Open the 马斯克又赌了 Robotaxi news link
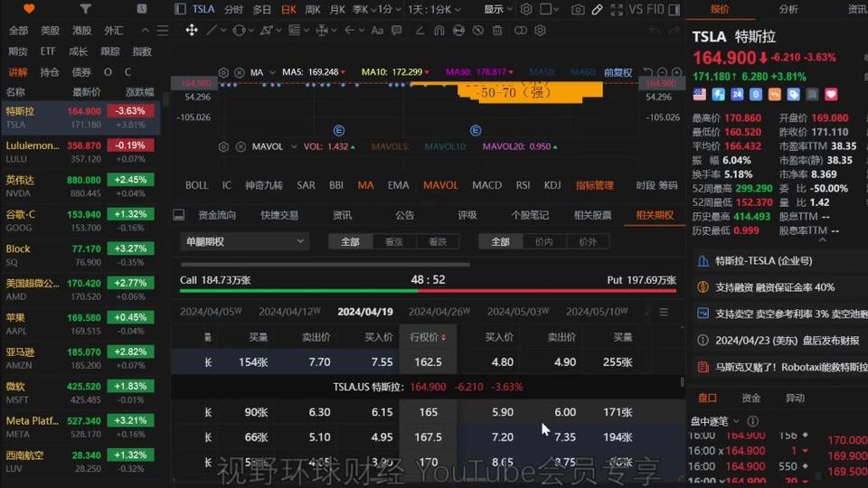Image resolution: width=868 pixels, height=488 pixels. [791, 367]
